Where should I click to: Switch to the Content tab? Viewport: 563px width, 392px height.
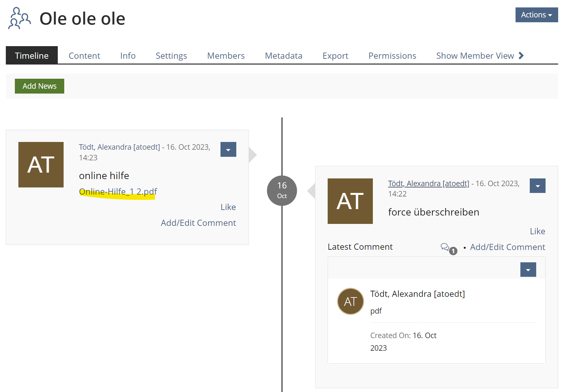[84, 55]
